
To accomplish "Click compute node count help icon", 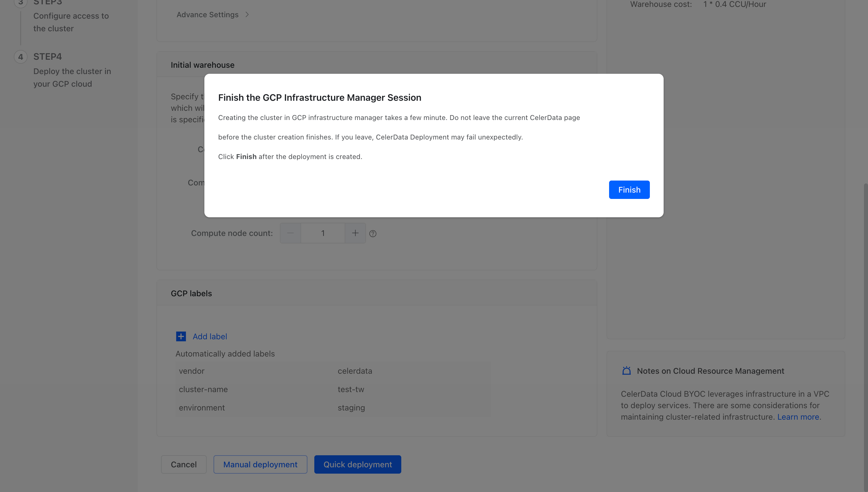I will tap(373, 233).
